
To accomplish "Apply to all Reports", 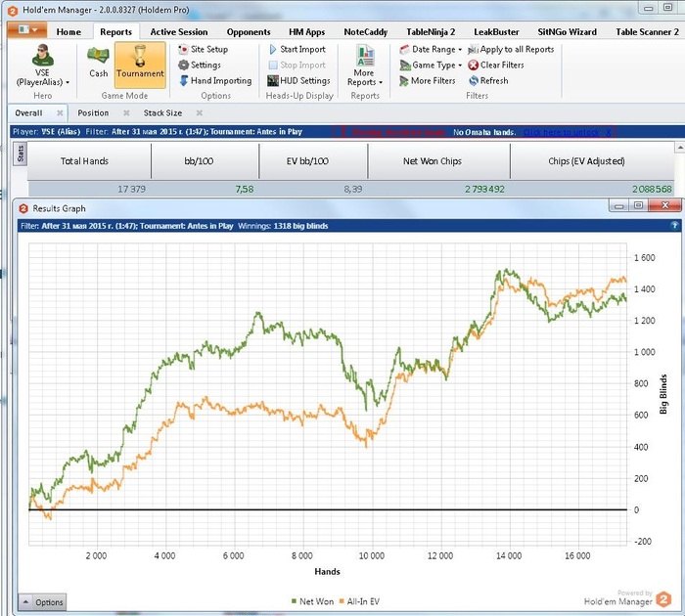I will point(511,49).
